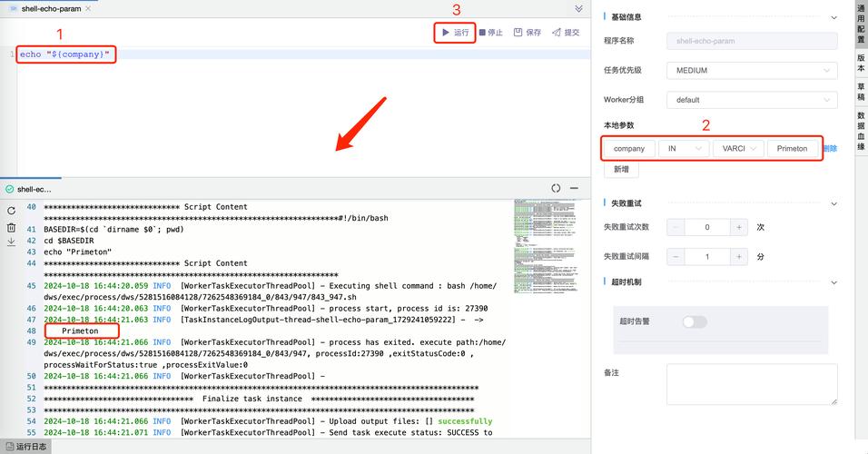Open the 运行日志 bottom tab
The image size is (868, 454).
(x=25, y=447)
